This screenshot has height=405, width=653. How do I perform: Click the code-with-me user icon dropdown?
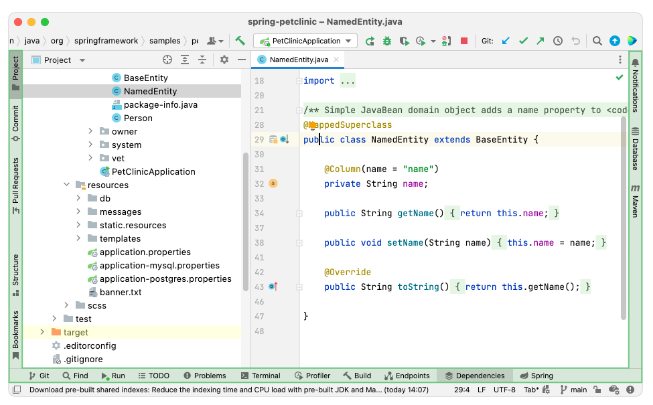(x=215, y=41)
